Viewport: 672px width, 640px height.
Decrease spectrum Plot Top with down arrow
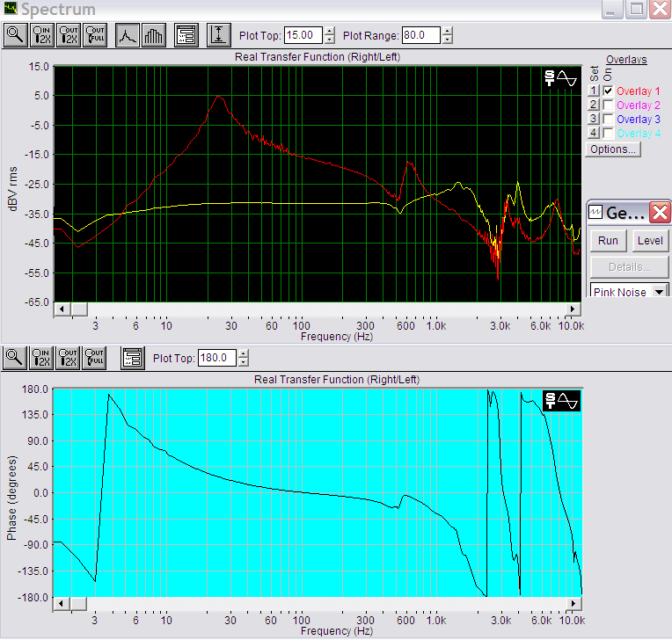[329, 40]
